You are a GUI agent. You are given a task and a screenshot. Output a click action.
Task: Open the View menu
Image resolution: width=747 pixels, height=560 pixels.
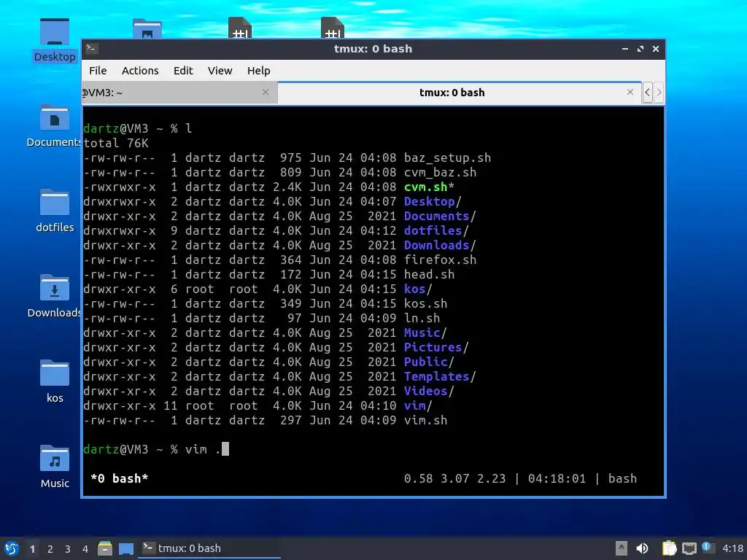point(220,71)
